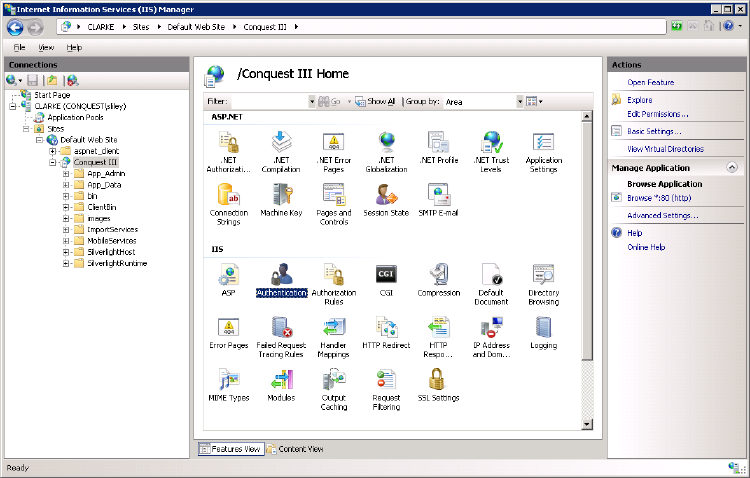The image size is (750, 478).
Task: Click into the Filter text field
Action: coord(269,101)
